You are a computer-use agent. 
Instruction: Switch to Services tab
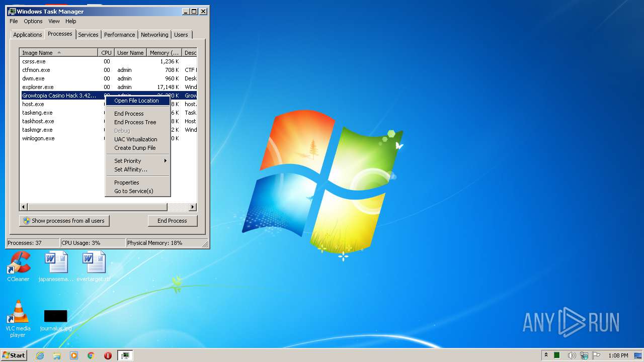[x=88, y=35]
